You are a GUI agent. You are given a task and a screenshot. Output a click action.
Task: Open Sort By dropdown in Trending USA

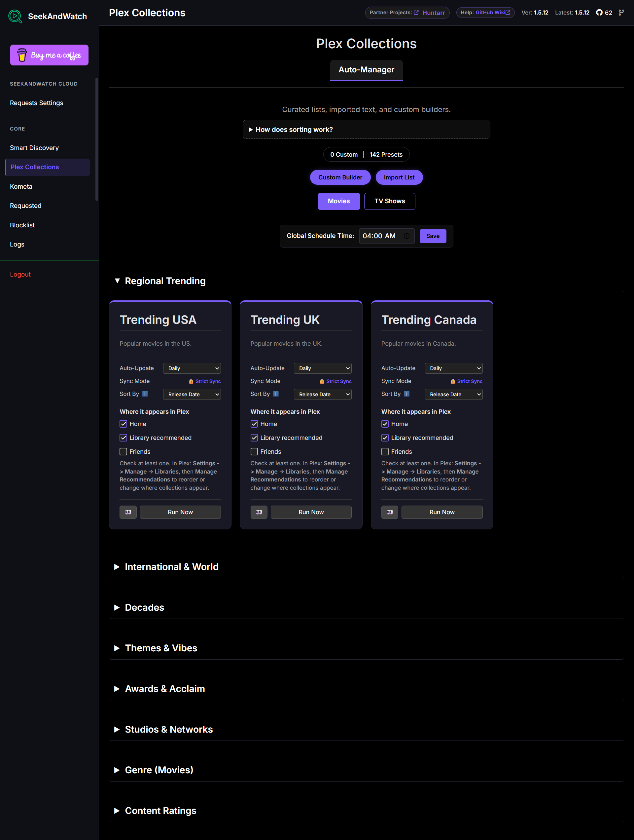tap(192, 395)
